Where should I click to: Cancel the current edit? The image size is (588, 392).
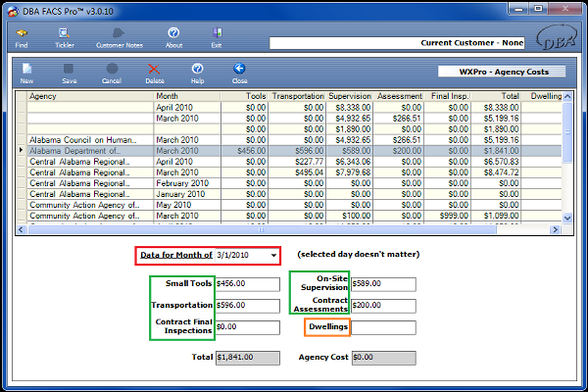[x=112, y=73]
